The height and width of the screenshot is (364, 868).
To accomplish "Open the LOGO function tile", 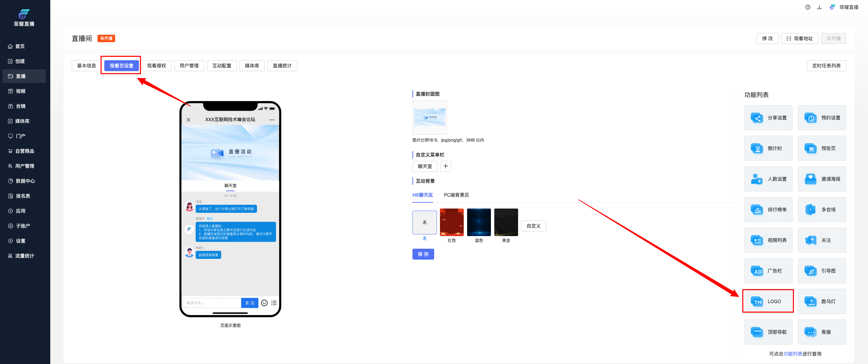I will tap(768, 301).
